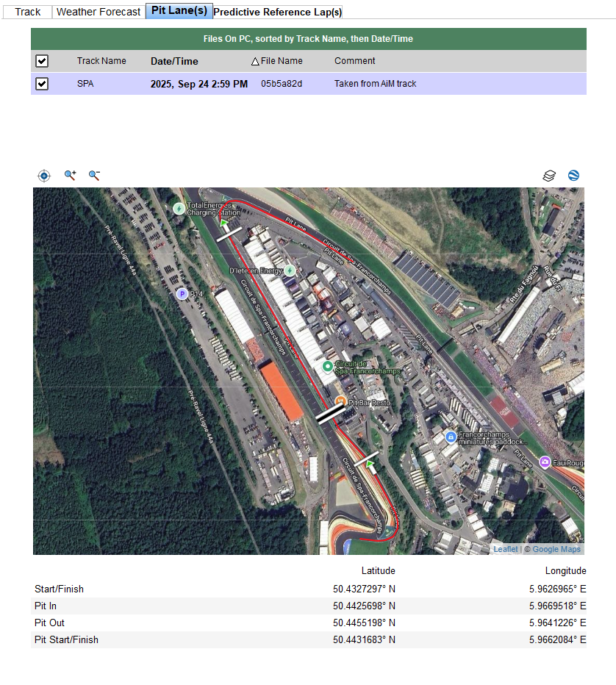Click the Pit Bar Resto map marker
The width and height of the screenshot is (616, 685).
coord(340,402)
